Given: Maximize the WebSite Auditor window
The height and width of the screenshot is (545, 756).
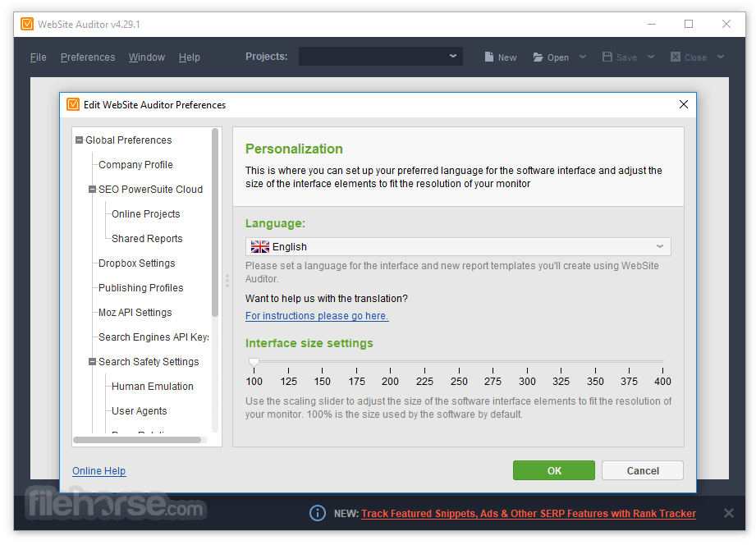Looking at the screenshot, I should click(x=689, y=24).
